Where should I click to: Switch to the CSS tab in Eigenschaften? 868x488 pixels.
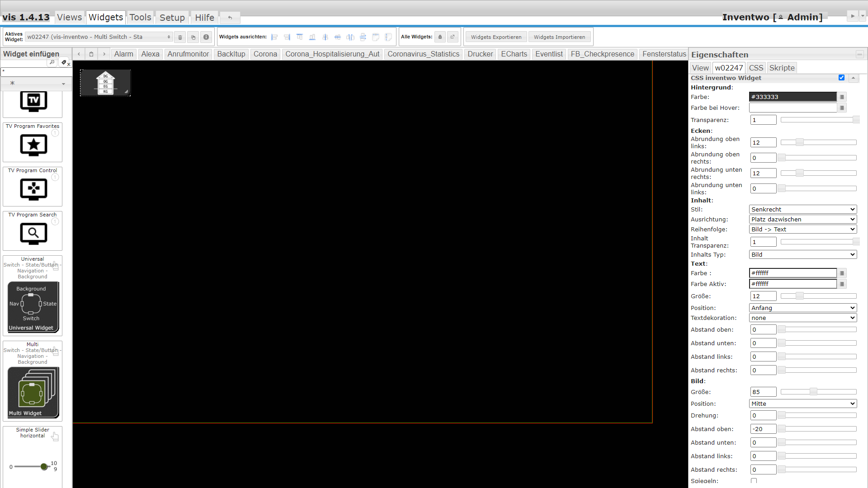pos(756,67)
